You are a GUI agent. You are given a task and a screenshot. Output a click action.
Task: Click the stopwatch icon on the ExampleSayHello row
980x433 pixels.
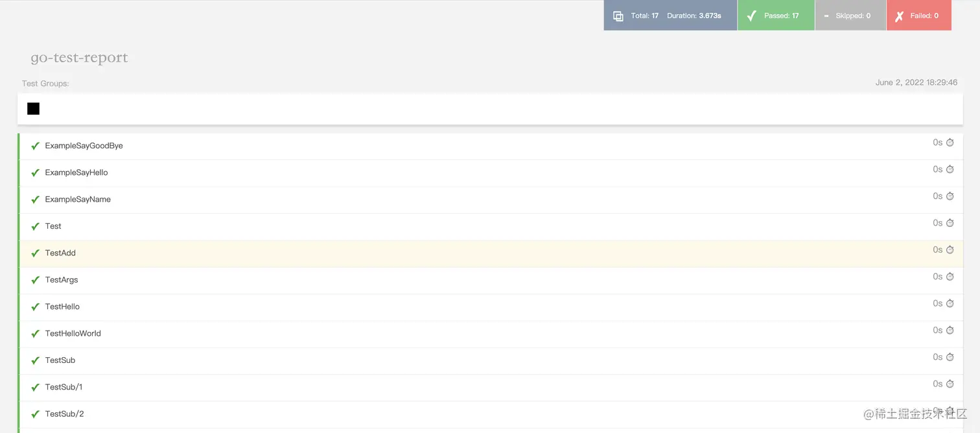click(x=950, y=169)
